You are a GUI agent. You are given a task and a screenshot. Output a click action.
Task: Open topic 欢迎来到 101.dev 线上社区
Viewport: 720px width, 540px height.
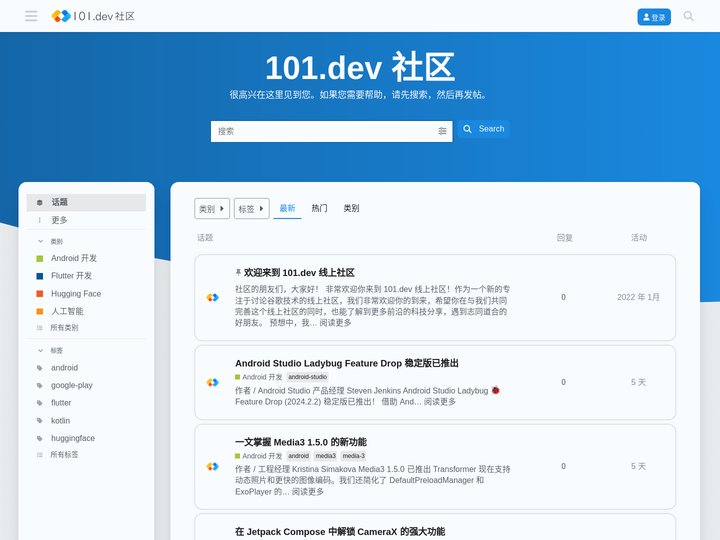(x=299, y=273)
